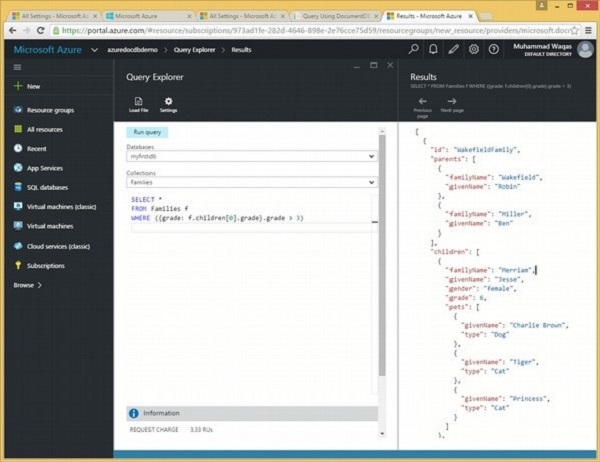
Task: Expand the Browse menu chevron
Action: click(x=39, y=285)
